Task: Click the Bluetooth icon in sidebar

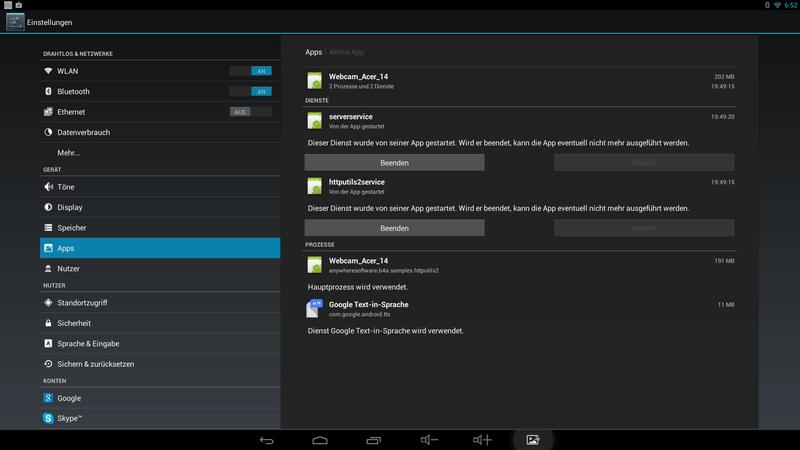Action: (48, 91)
